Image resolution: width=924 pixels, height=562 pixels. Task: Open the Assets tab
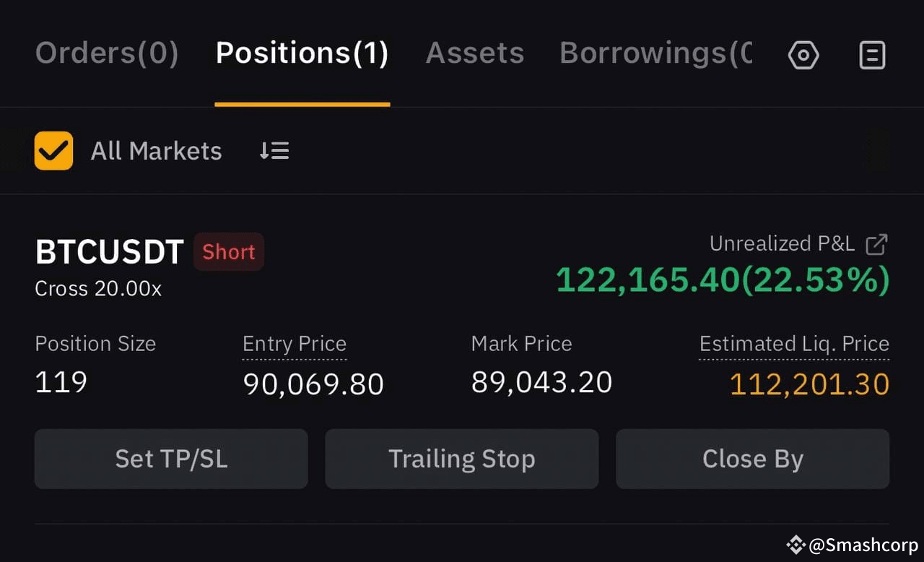pyautogui.click(x=475, y=53)
